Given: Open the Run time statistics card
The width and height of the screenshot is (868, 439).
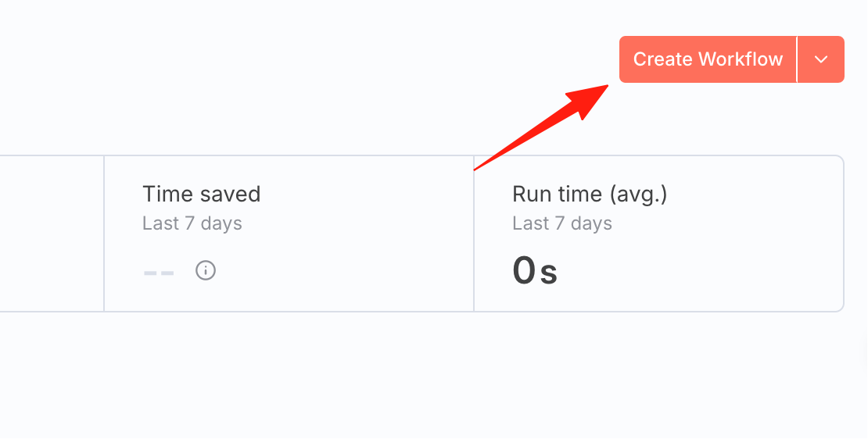Looking at the screenshot, I should click(658, 234).
